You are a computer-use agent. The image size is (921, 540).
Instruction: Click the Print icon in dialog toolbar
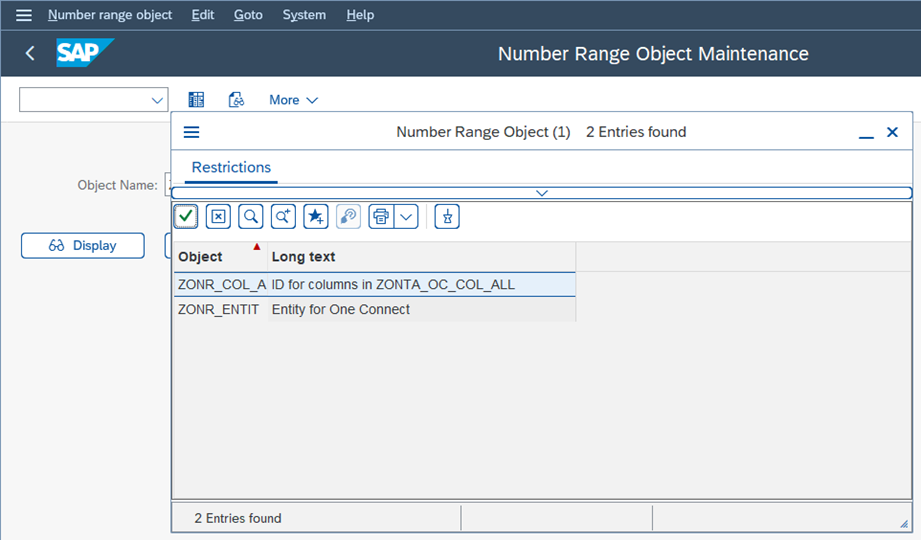pos(381,216)
